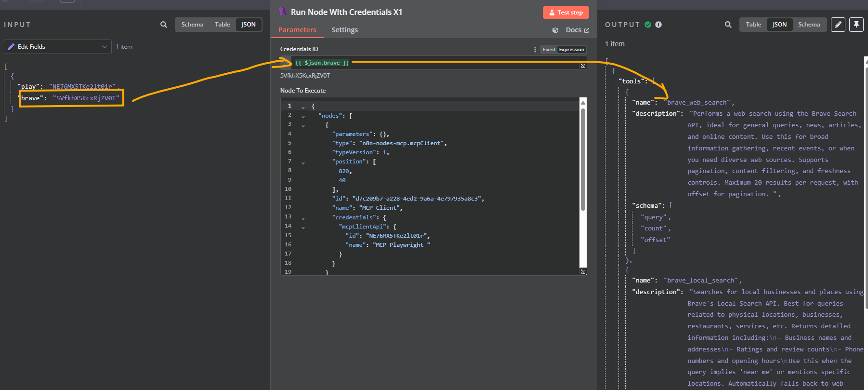
Task: Expand the Credentials ID expression editor
Action: tap(583, 66)
